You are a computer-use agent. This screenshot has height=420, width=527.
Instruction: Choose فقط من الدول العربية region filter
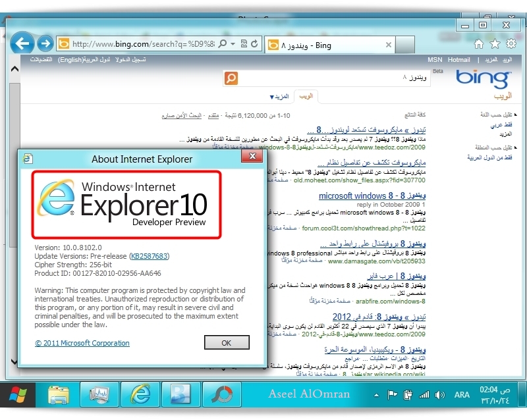pyautogui.click(x=489, y=157)
